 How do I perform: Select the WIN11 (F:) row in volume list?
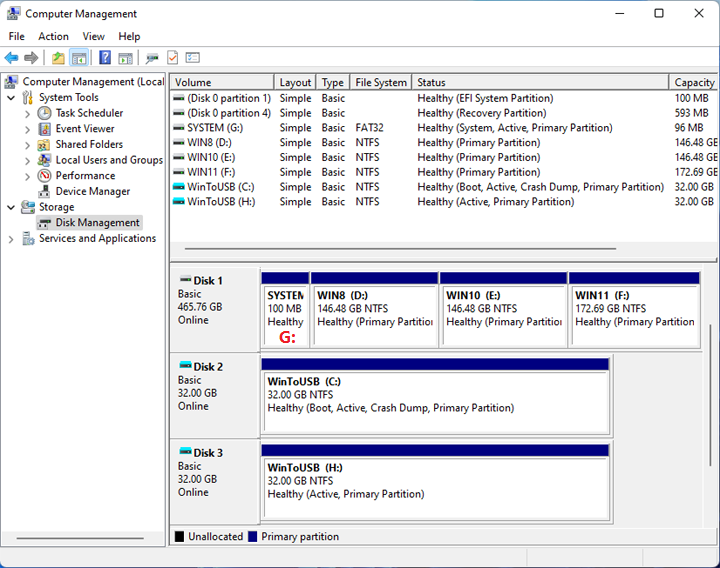point(444,172)
